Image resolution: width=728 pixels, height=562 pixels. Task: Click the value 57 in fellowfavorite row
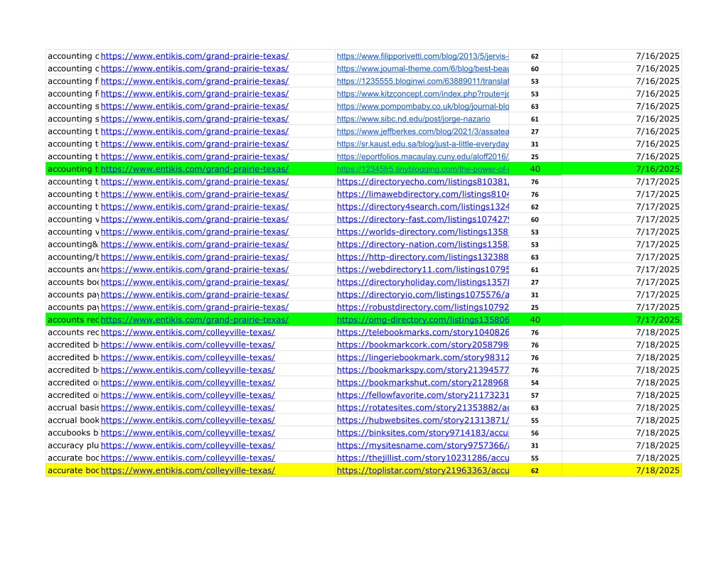click(535, 395)
